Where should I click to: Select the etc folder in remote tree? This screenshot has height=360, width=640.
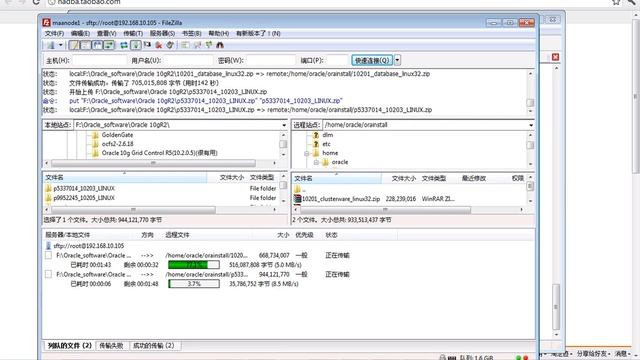(326, 144)
